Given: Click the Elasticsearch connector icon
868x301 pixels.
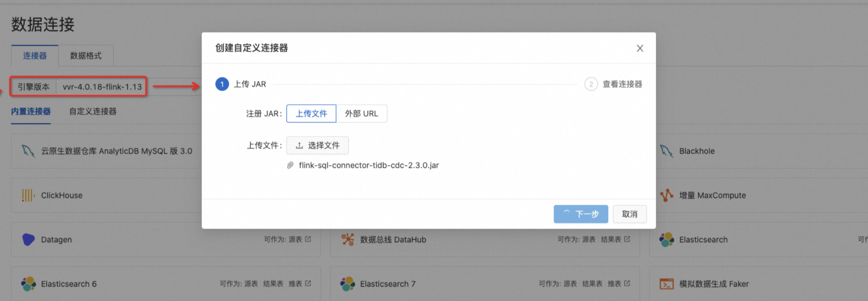Looking at the screenshot, I should (666, 239).
